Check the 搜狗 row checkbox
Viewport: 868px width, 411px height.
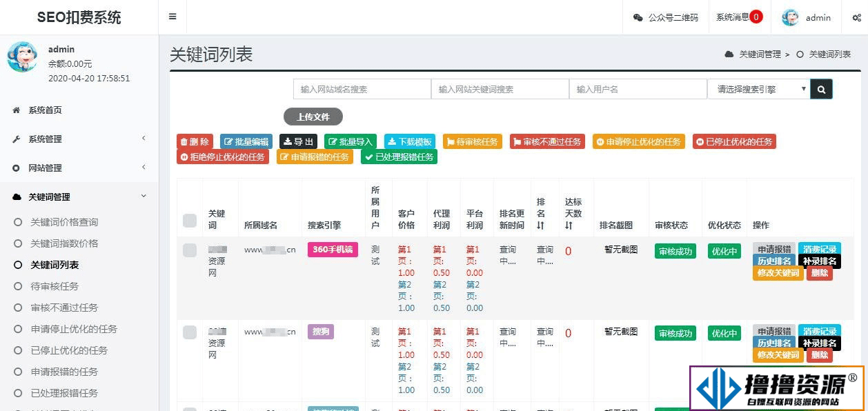coord(190,332)
